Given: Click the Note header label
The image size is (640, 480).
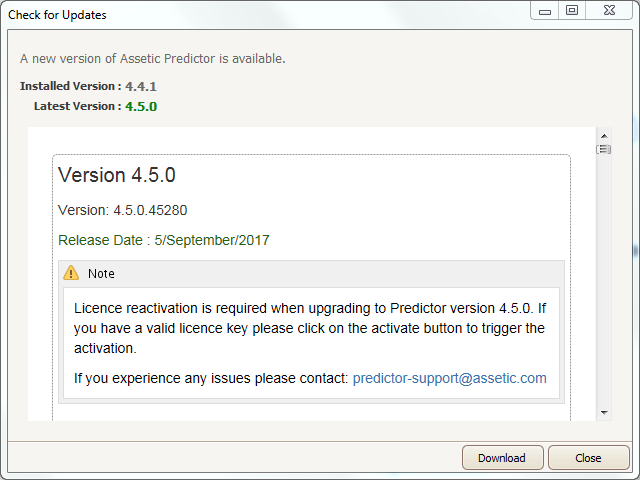Looking at the screenshot, I should pos(101,273).
